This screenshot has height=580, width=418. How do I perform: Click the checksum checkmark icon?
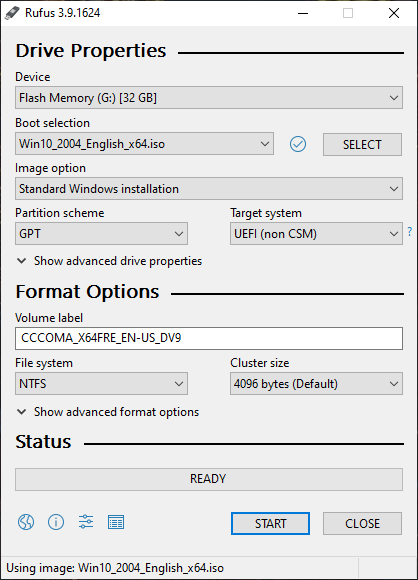(298, 144)
